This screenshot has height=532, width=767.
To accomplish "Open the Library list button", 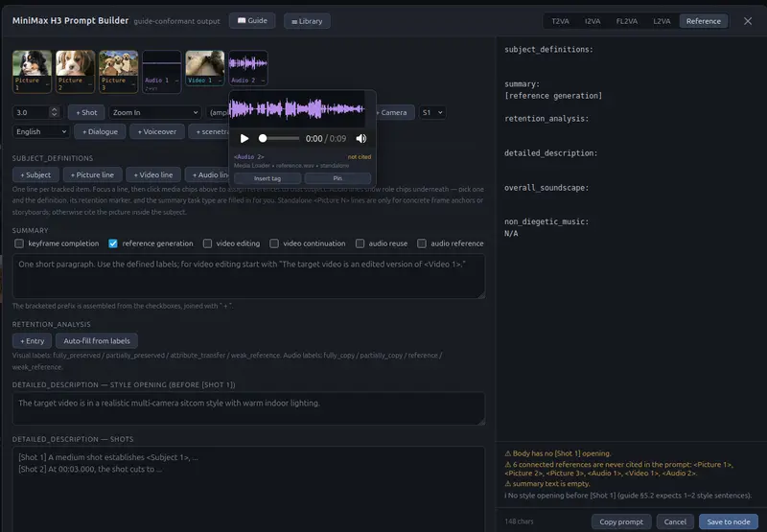I will 307,21.
